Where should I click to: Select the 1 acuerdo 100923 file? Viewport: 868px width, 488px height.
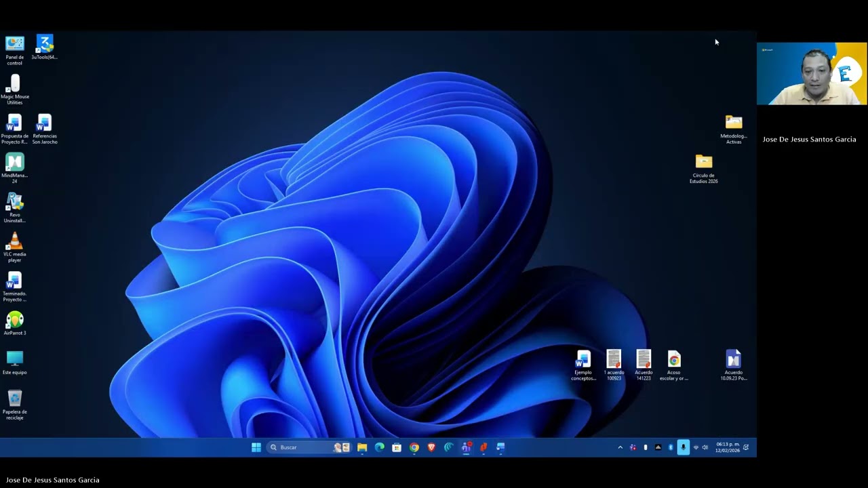coord(614,365)
